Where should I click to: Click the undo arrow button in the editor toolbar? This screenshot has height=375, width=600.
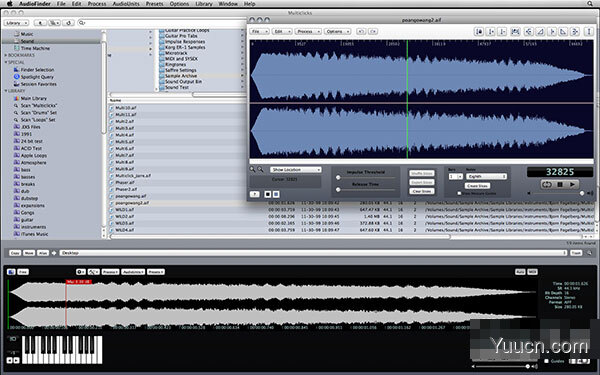coord(360,31)
